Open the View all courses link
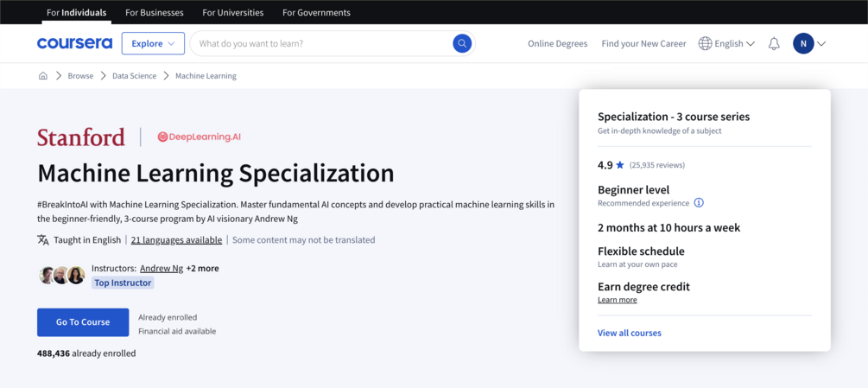 coord(630,333)
